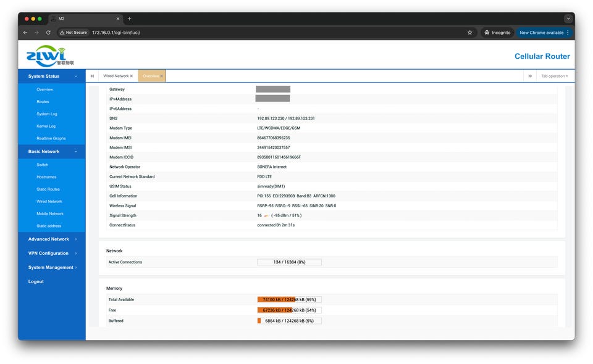Click the Incognito indicator
593x364 pixels.
point(497,33)
